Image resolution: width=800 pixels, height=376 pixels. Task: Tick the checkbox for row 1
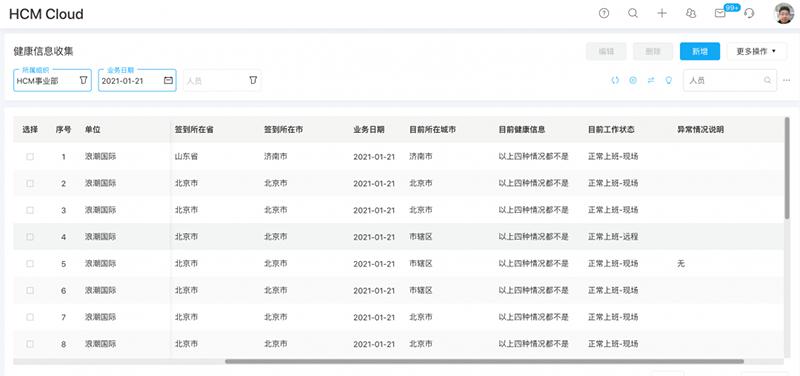click(30, 157)
